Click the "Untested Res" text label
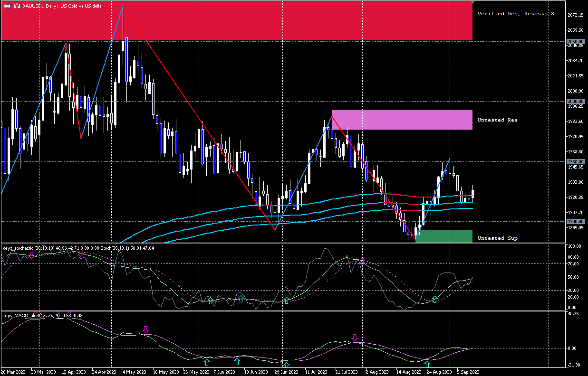Viewport: 588px width, 376px height. (x=497, y=120)
